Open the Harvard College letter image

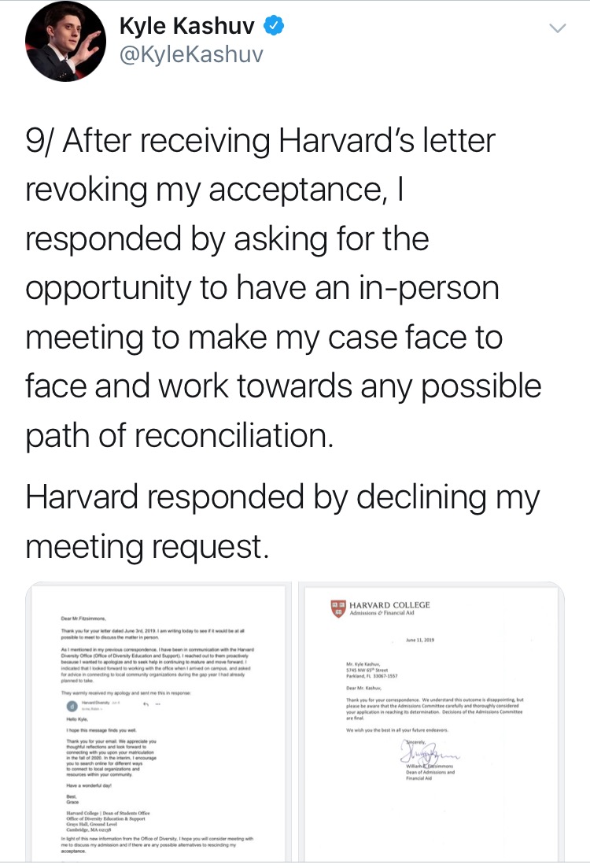(x=432, y=721)
